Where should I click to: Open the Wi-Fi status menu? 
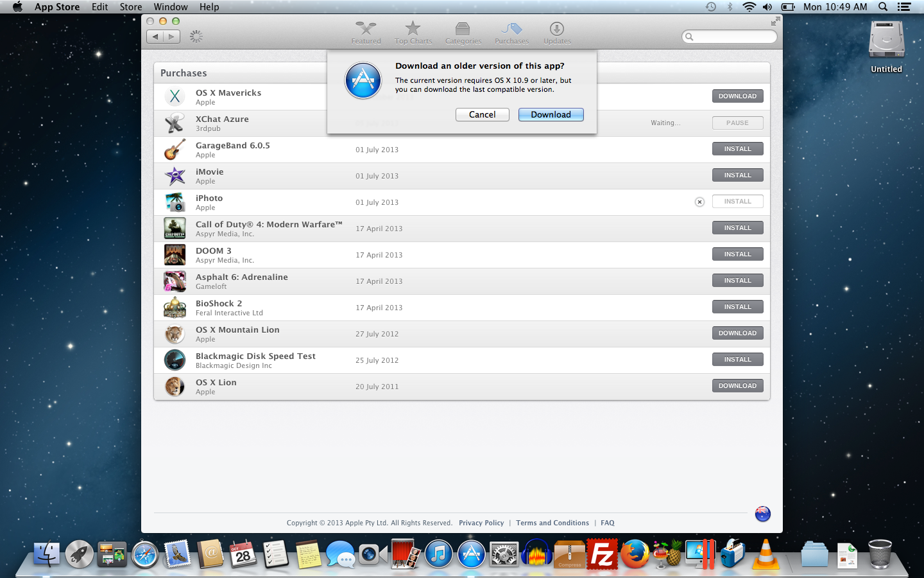pyautogui.click(x=749, y=7)
